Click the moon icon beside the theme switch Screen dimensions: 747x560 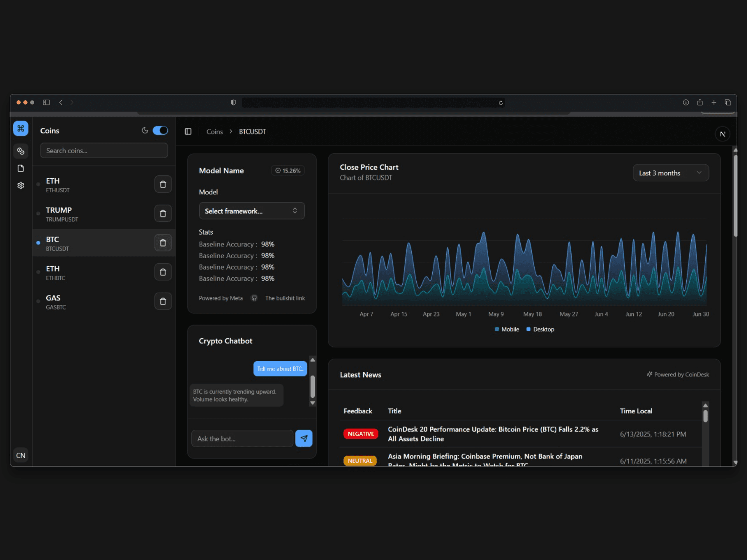[x=145, y=131]
